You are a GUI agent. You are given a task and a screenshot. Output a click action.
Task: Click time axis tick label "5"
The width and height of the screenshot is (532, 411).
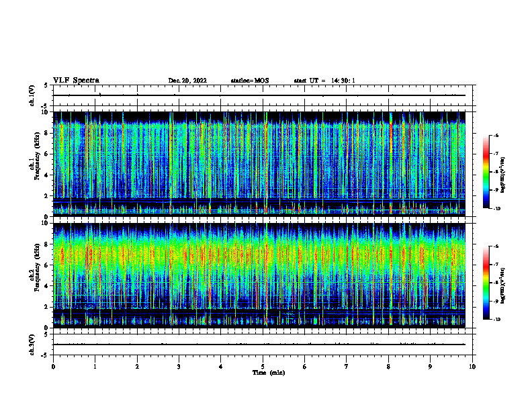[263, 367]
